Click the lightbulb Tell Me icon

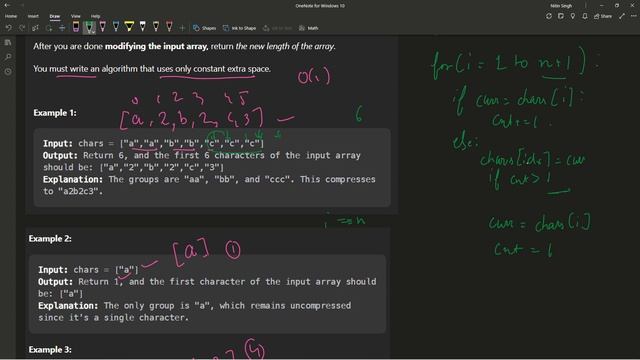(573, 16)
